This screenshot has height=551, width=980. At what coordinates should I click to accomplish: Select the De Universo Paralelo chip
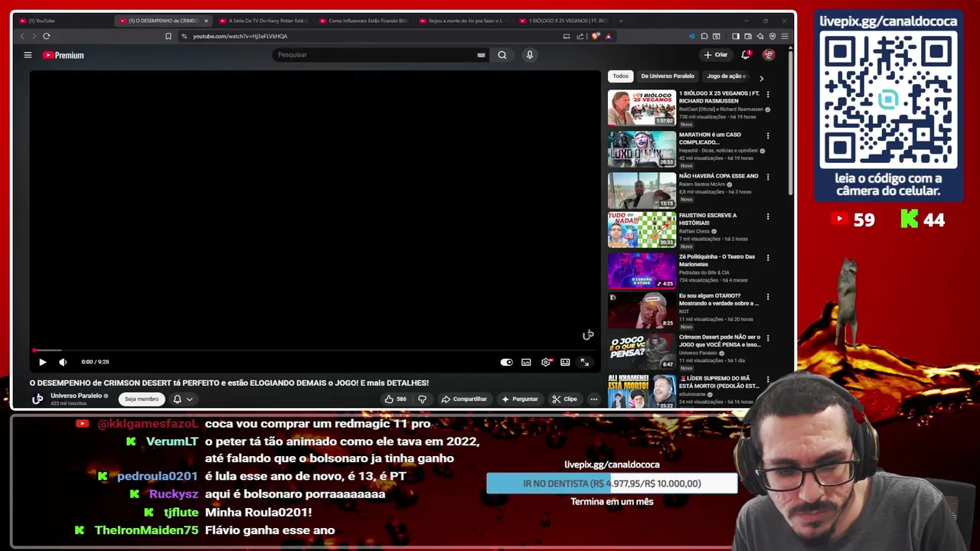pyautogui.click(x=668, y=76)
